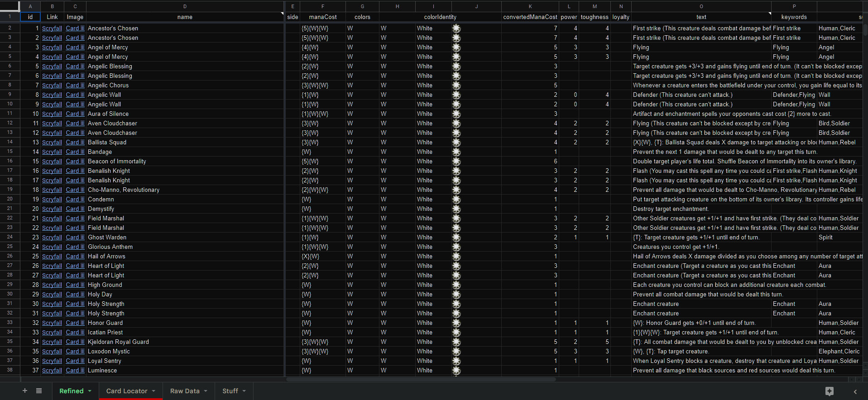This screenshot has height=400, width=868.
Task: Click the white mana symbol in id 1 row
Action: [x=456, y=28]
